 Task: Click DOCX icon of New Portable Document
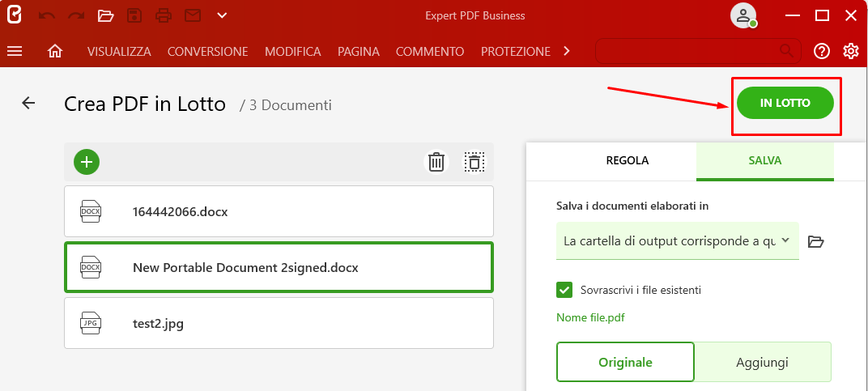point(91,267)
